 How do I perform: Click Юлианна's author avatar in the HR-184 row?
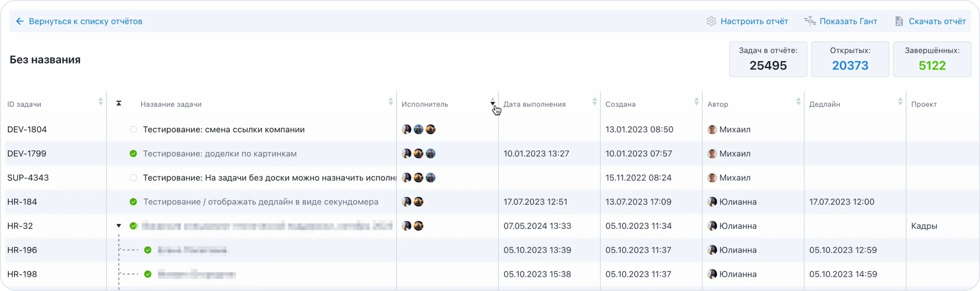click(x=712, y=202)
